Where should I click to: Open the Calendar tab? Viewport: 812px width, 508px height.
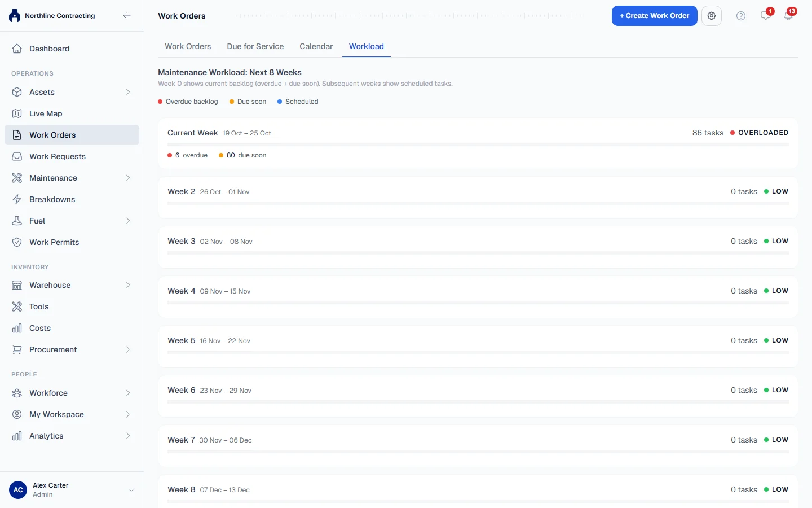(x=316, y=46)
